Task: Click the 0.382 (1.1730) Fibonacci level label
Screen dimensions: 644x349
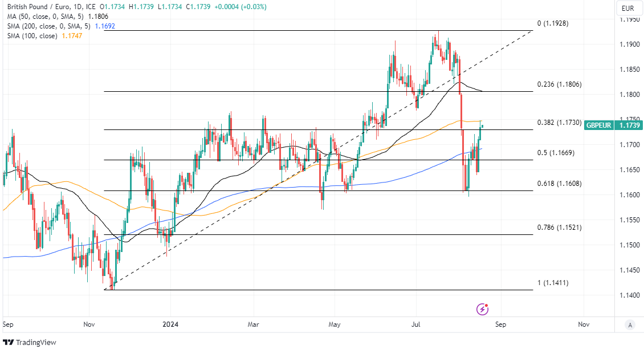Action: 560,123
